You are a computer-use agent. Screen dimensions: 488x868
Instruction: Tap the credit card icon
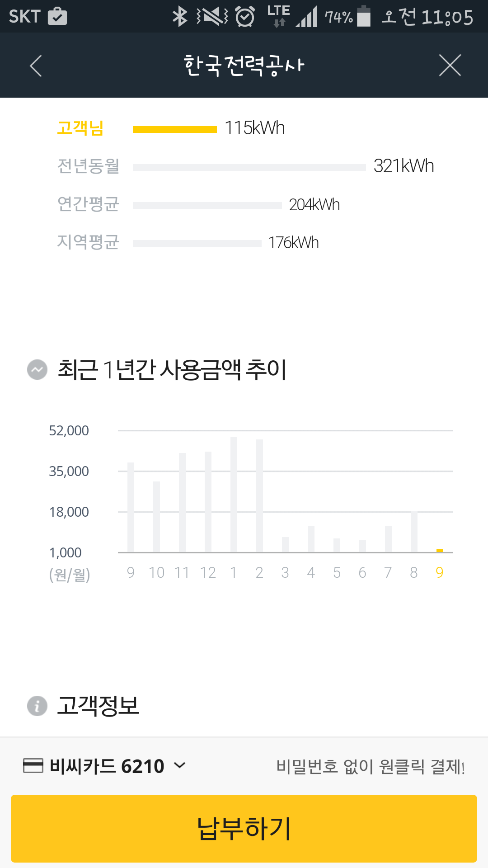33,765
